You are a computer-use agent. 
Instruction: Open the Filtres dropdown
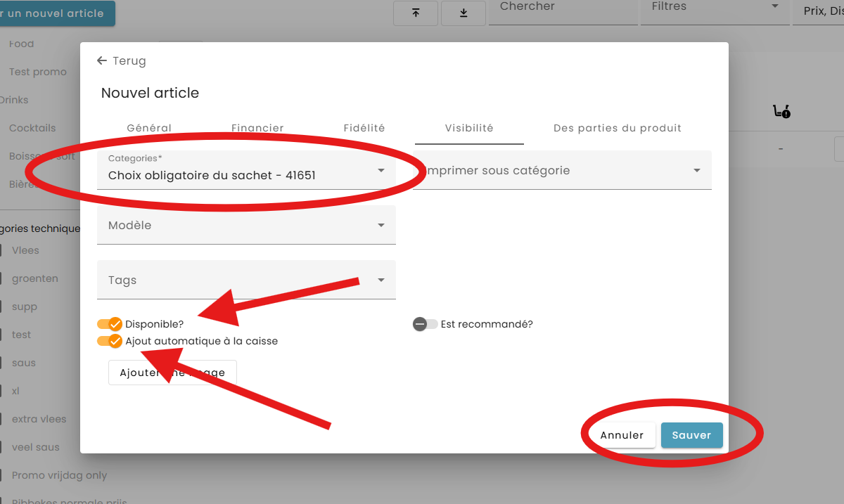[714, 8]
